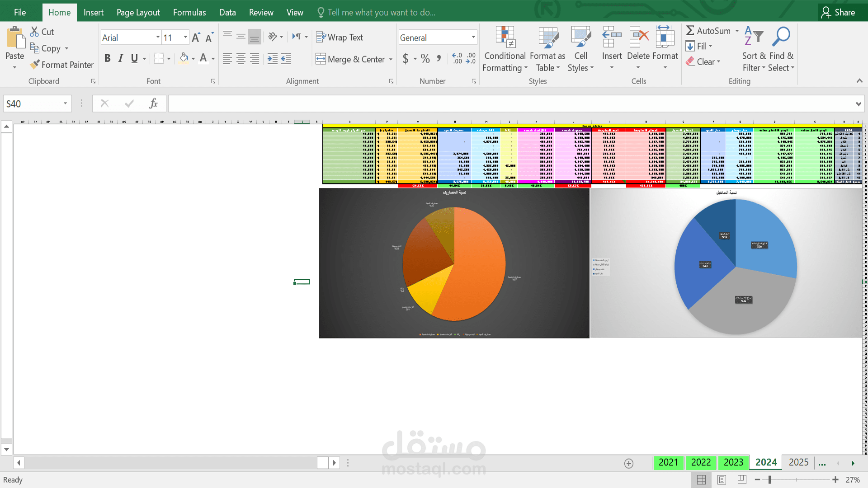The image size is (868, 488).
Task: Open the font size dropdown
Action: coord(185,38)
